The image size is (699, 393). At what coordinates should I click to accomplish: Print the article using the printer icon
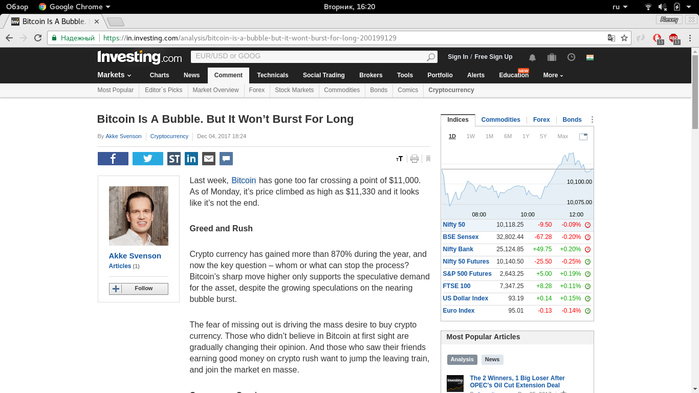coord(414,159)
